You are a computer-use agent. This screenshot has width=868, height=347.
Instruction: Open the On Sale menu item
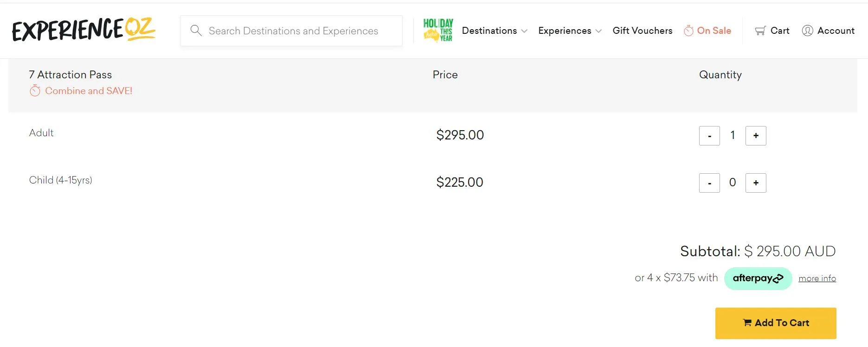coord(714,31)
